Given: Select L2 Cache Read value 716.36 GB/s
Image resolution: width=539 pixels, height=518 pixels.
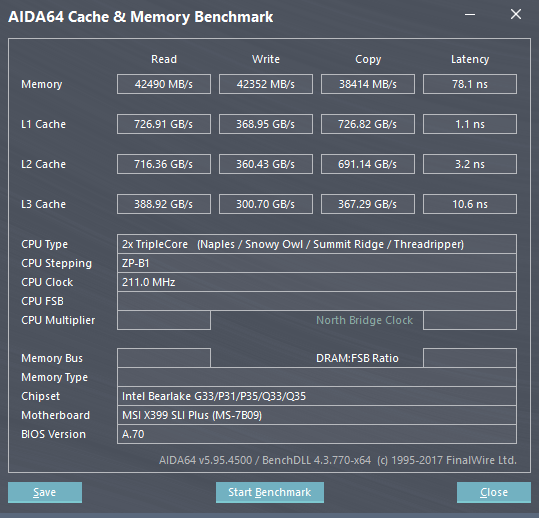Looking at the screenshot, I should [x=164, y=164].
